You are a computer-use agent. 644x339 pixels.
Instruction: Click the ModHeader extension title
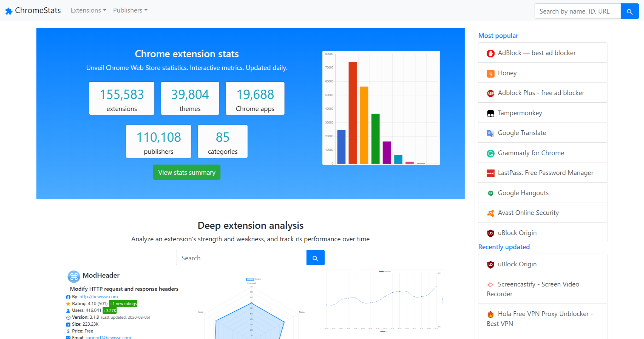tap(101, 275)
